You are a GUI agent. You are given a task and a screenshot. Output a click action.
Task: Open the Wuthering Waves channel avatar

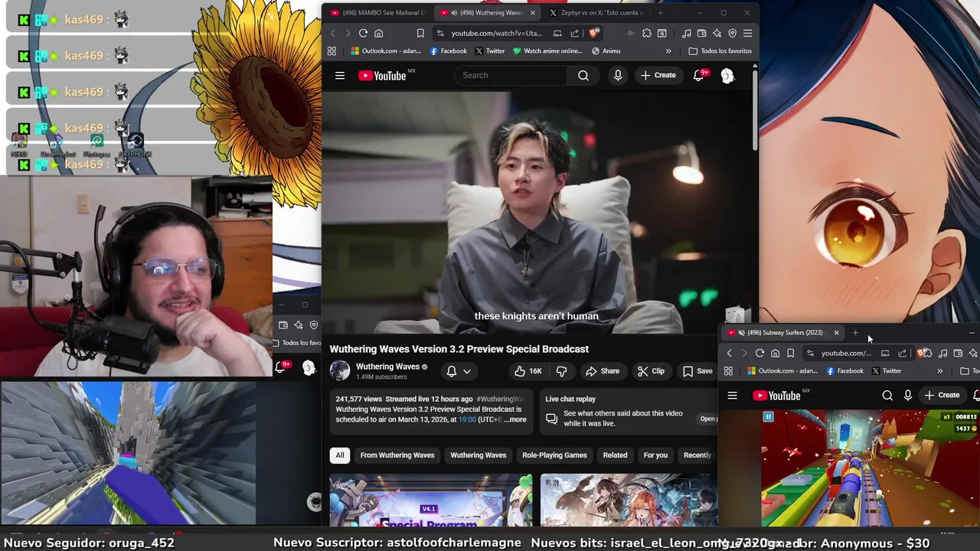click(x=340, y=370)
